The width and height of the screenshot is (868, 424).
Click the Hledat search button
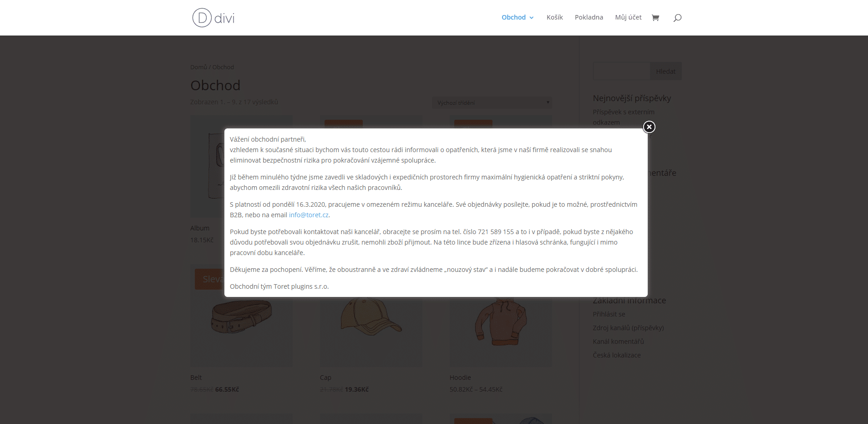665,71
